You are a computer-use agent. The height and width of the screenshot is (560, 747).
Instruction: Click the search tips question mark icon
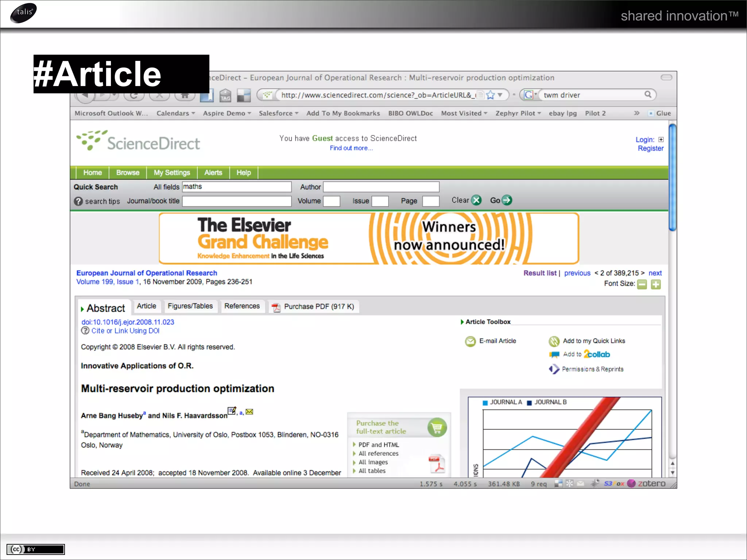pos(78,201)
